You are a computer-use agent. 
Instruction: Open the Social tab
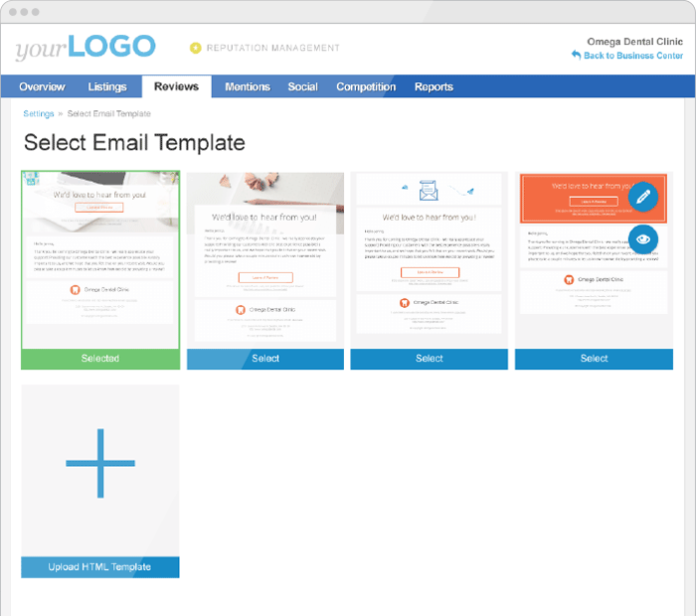(302, 86)
